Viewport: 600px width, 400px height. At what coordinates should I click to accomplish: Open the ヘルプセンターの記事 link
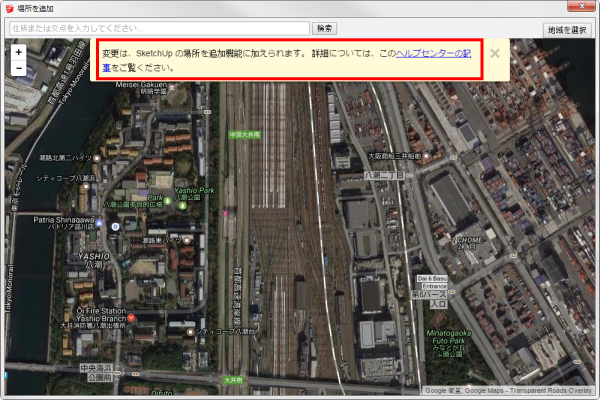tap(433, 54)
